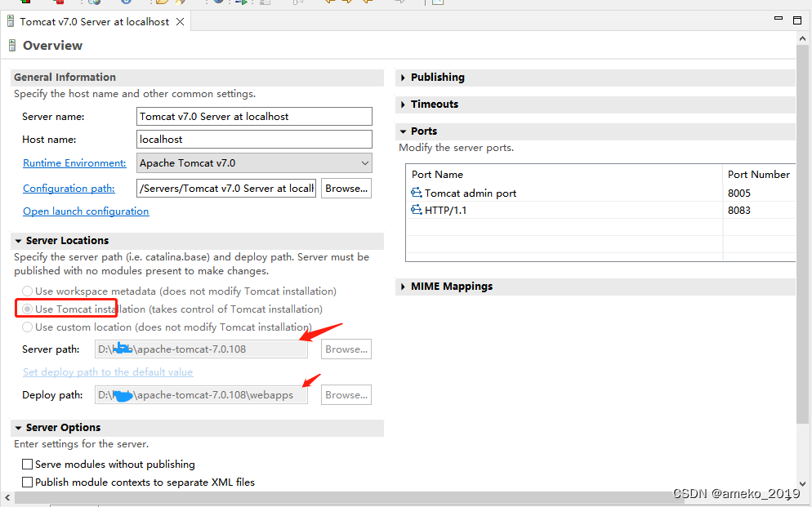Focus the Server name text field
The width and height of the screenshot is (812, 507).
tap(254, 117)
